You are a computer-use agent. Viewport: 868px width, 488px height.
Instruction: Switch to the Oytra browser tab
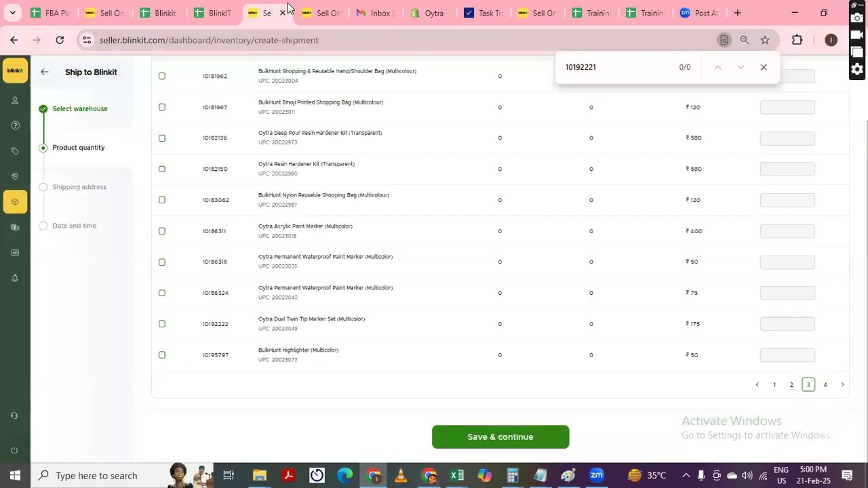pos(429,13)
